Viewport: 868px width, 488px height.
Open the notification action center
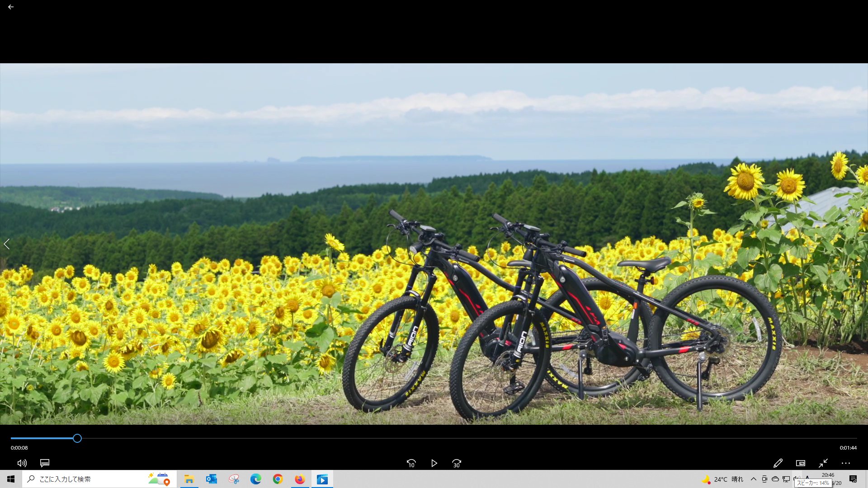coord(853,479)
